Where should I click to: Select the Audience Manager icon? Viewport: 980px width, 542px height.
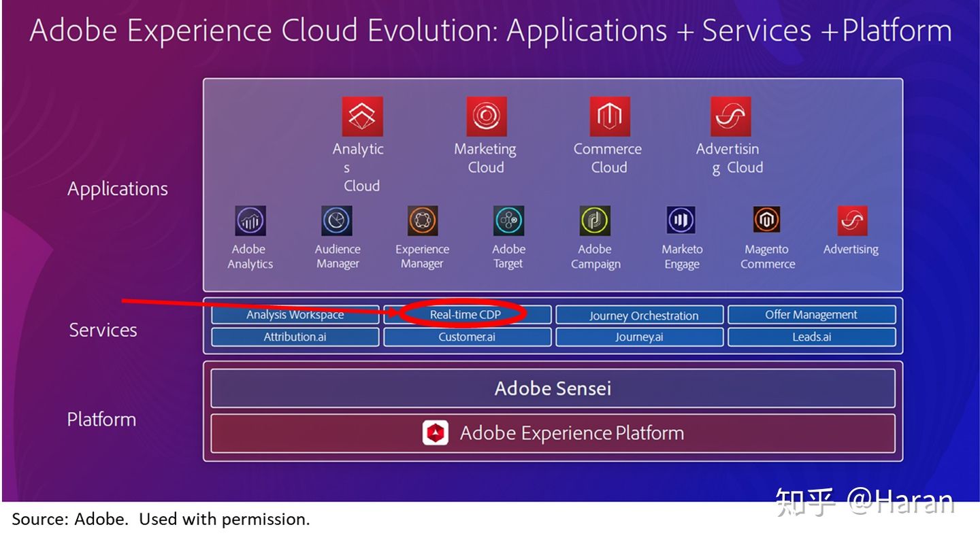point(336,221)
